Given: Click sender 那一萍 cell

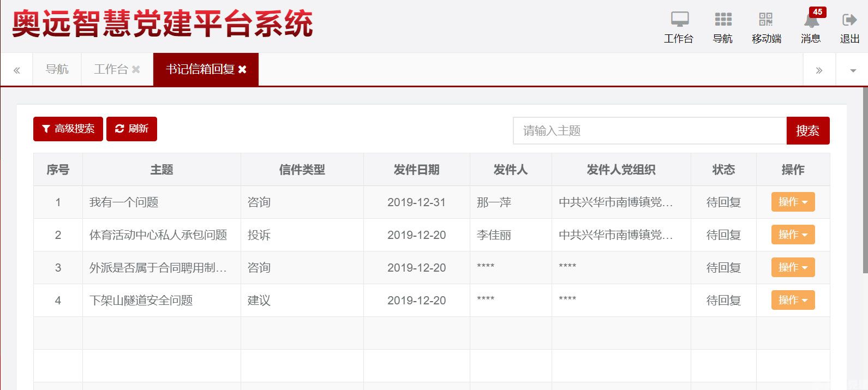Looking at the screenshot, I should click(511, 202).
